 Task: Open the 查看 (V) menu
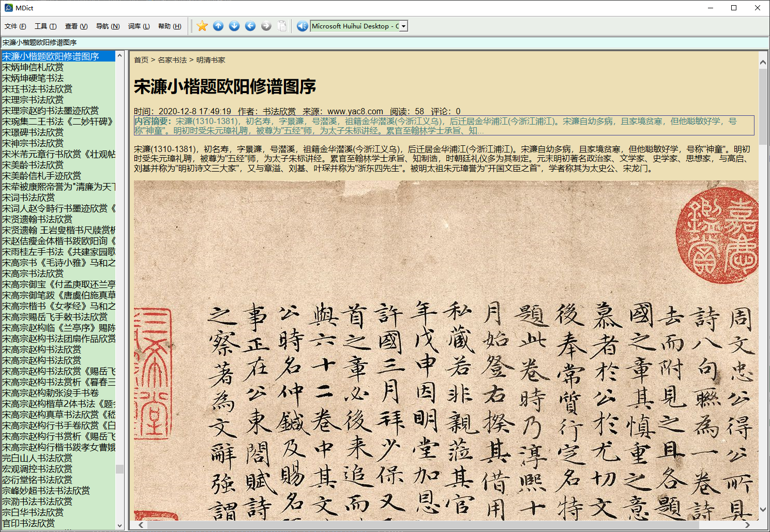pos(76,26)
